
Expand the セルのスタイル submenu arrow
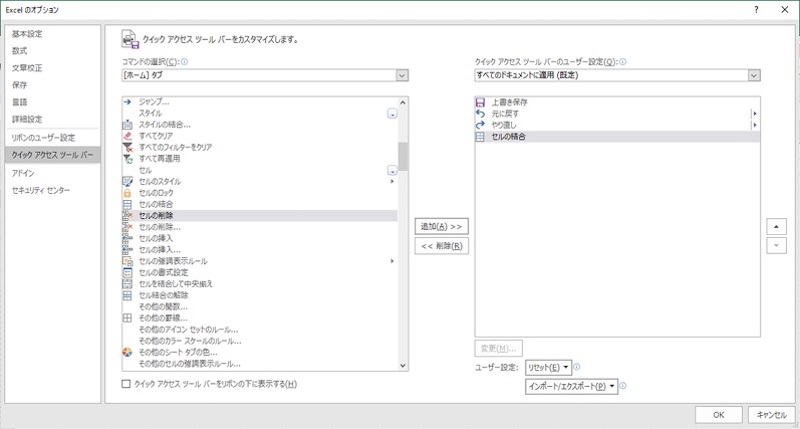point(392,182)
